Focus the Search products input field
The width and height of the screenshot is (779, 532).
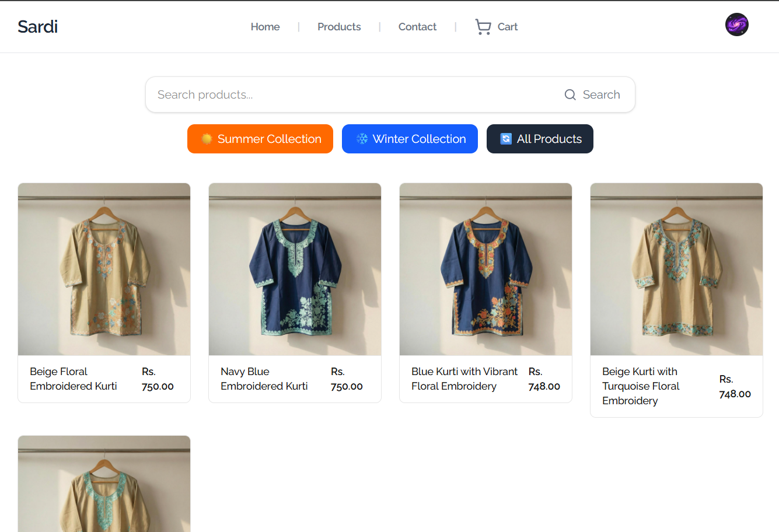pyautogui.click(x=350, y=94)
